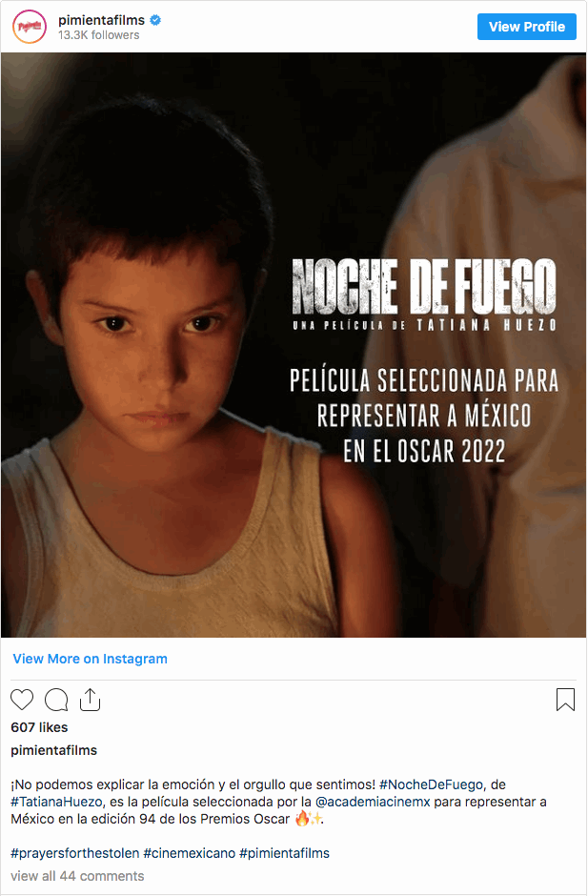Screen dimensions: 588x896
Task: Open the Noche de Fuego post image
Action: (x=294, y=344)
